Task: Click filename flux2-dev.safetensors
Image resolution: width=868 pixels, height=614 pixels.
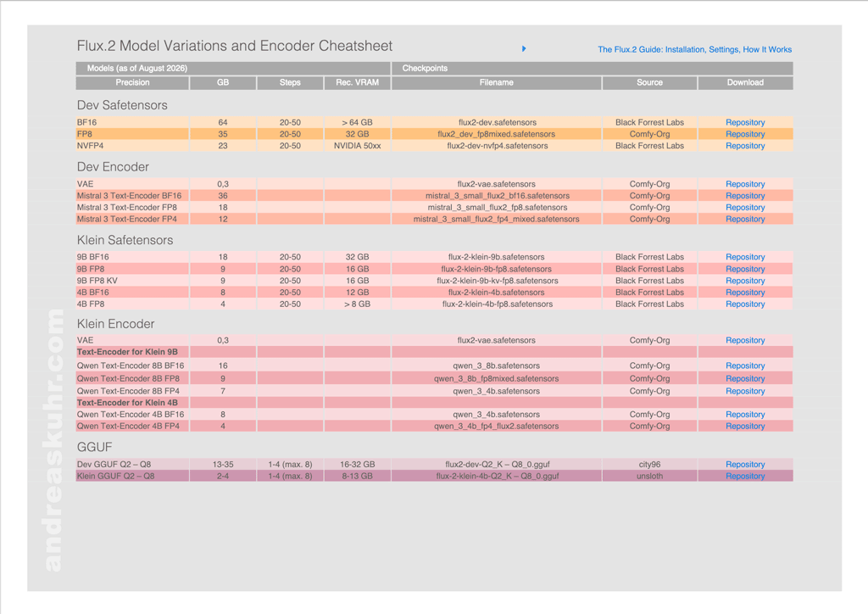Action: [497, 122]
